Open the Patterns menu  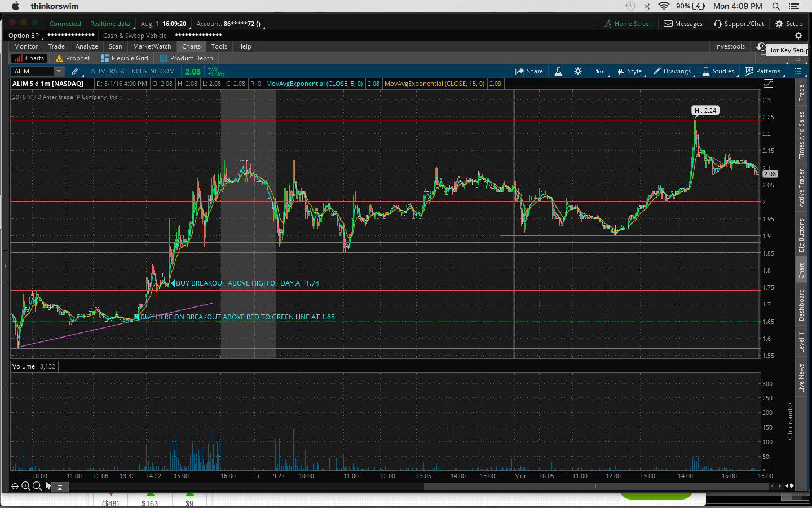[763, 71]
